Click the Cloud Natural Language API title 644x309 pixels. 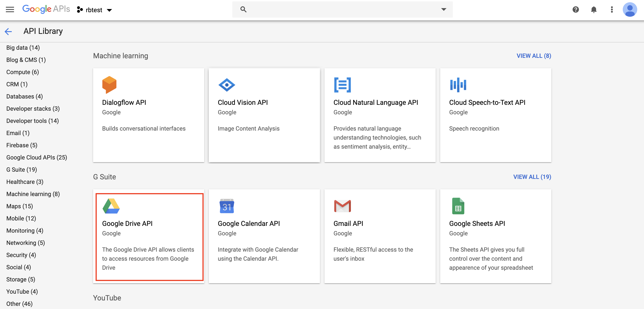point(376,103)
